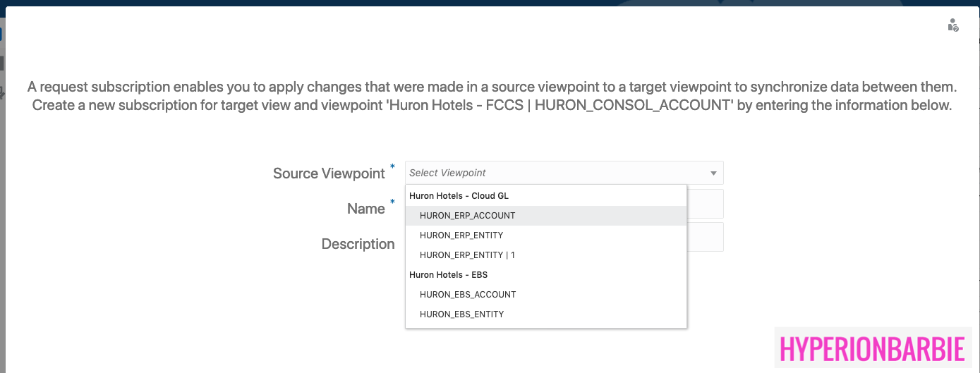The image size is (980, 373).
Task: Click the Huron Hotels - EBS group header
Action: [x=448, y=275]
